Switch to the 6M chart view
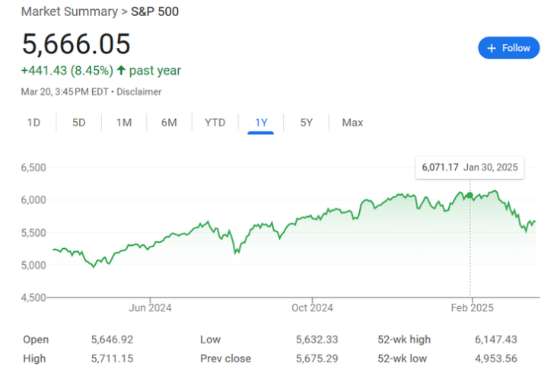Image resolution: width=557 pixels, height=392 pixels. (169, 123)
